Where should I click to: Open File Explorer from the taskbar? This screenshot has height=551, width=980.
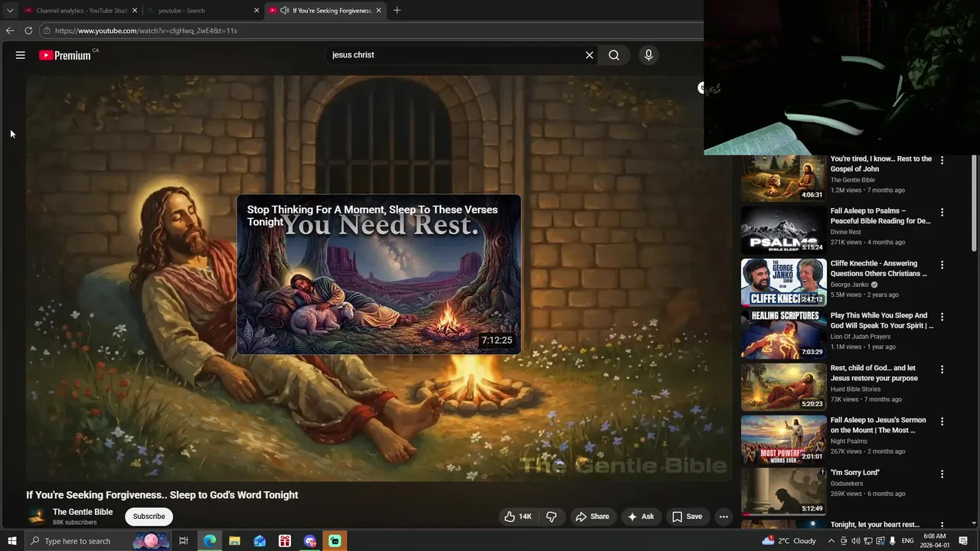(x=234, y=541)
